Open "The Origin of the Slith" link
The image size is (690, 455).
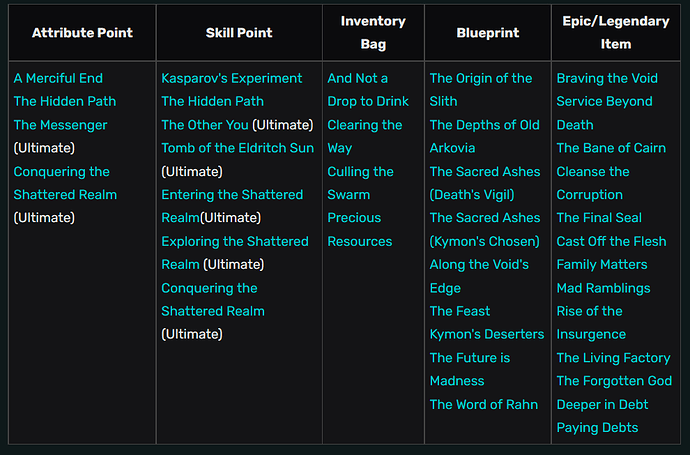click(486, 78)
